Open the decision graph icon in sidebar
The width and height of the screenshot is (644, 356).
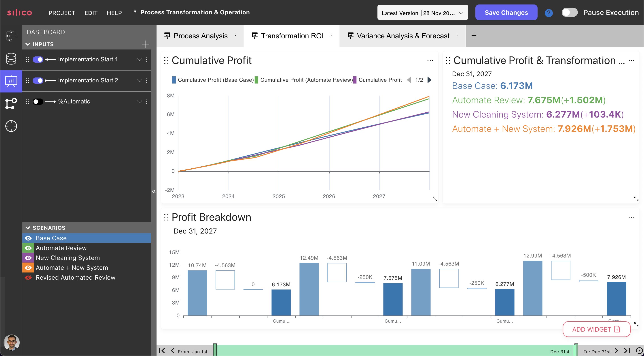click(11, 103)
